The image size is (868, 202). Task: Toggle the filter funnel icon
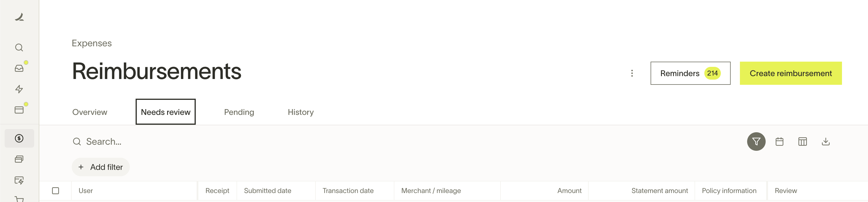coord(756,142)
